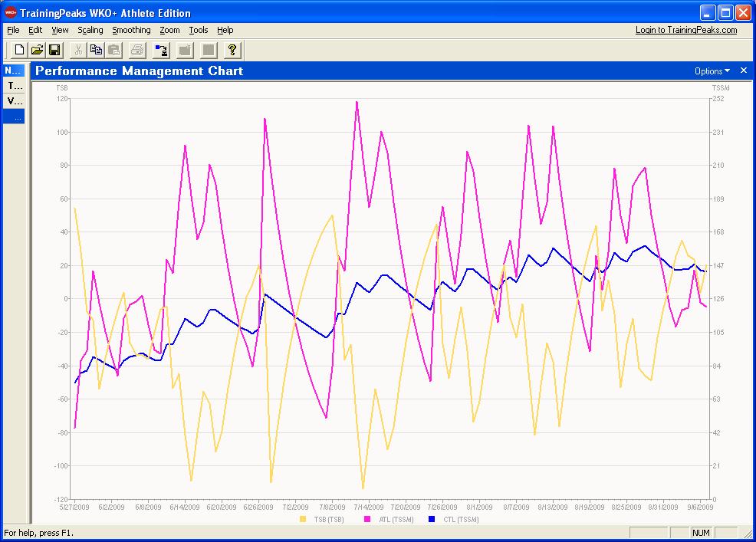The width and height of the screenshot is (756, 542).
Task: Open the Tools menu
Action: [199, 30]
